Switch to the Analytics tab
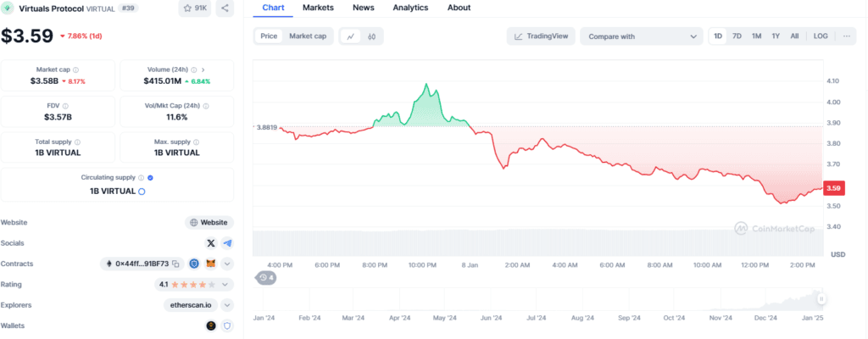Screen dimensions: 868x339 click(410, 8)
